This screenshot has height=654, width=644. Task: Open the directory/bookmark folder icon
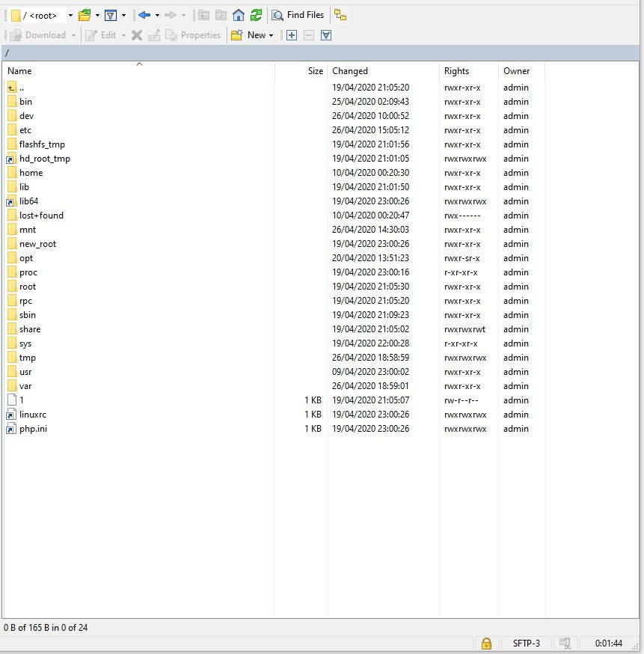[x=85, y=16]
